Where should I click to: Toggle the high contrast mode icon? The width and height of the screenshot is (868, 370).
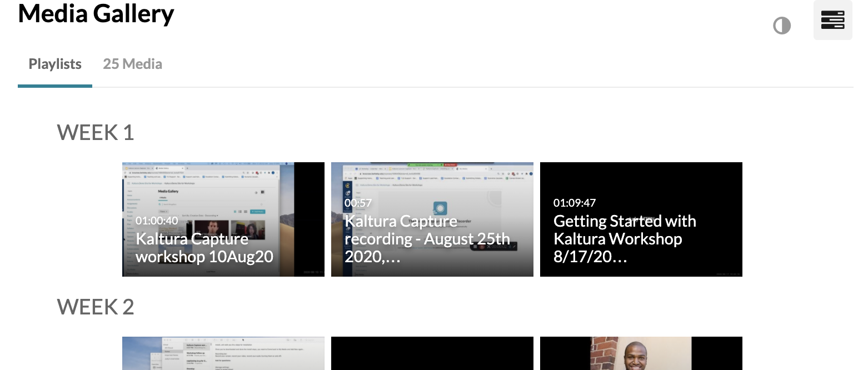point(782,26)
